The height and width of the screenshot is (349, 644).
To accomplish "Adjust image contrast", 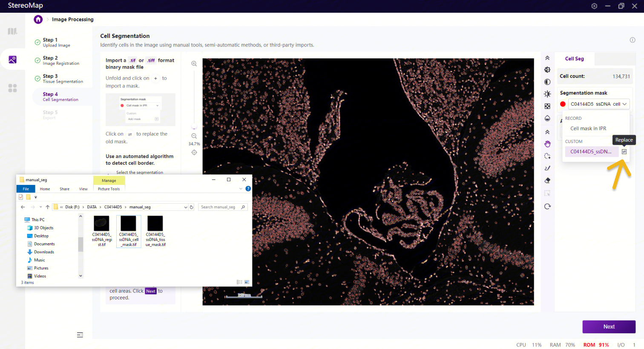I will click(x=547, y=82).
